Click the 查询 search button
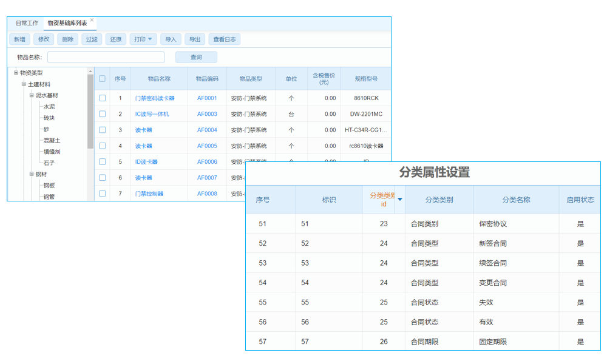Image resolution: width=607 pixels, height=364 pixels. [x=195, y=56]
